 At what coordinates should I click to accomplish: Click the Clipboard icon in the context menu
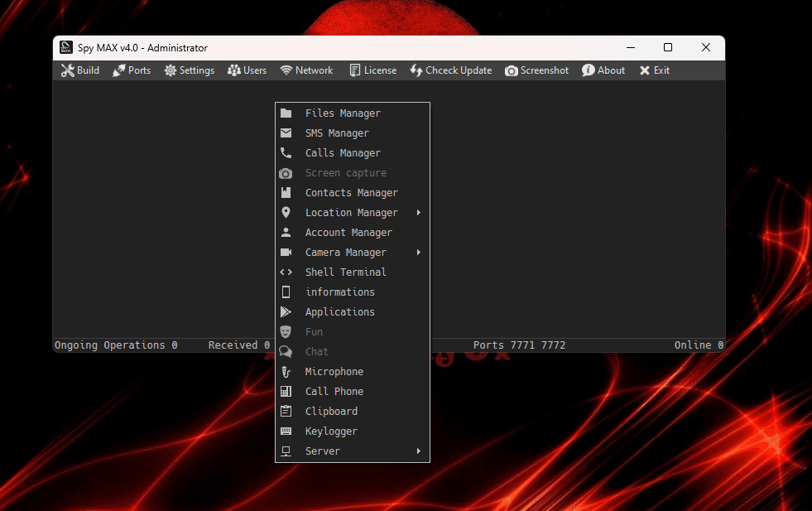click(286, 412)
